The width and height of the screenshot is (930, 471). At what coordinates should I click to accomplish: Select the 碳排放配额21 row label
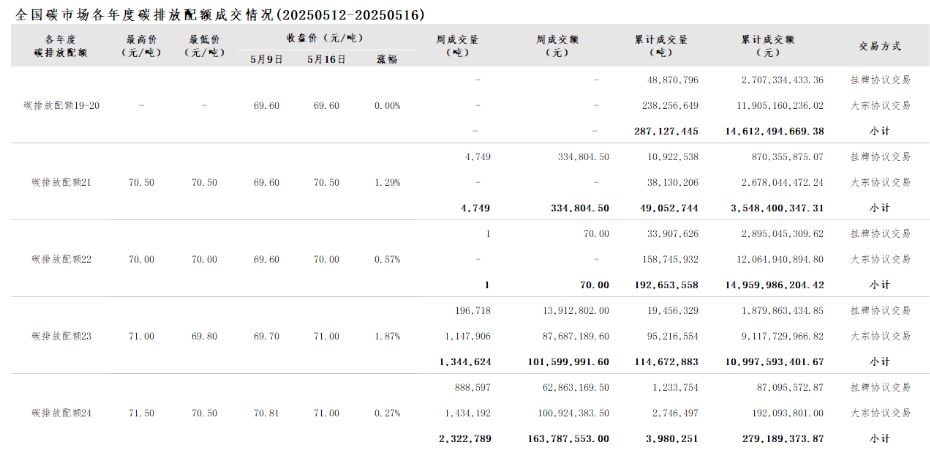click(x=62, y=183)
